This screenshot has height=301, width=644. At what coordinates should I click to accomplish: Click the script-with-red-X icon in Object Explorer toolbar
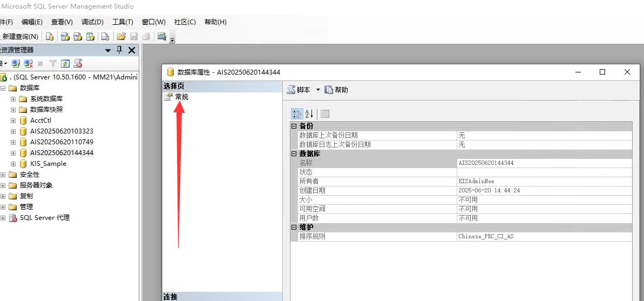[x=78, y=63]
